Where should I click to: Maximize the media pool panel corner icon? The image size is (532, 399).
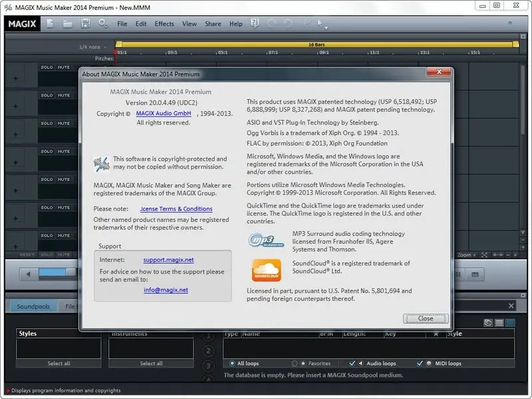click(523, 295)
